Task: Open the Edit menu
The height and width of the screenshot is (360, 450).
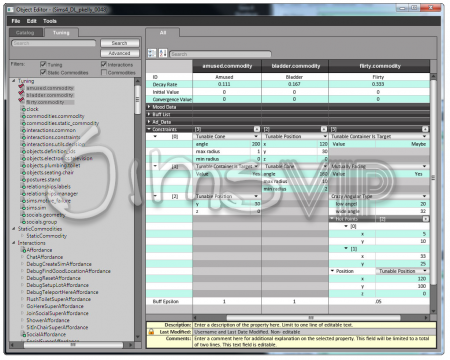Action: 32,21
